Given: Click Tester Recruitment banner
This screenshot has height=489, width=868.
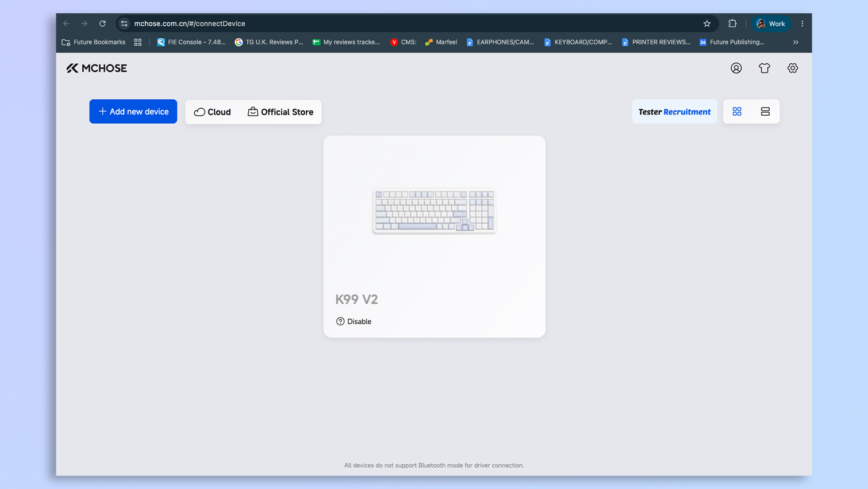Looking at the screenshot, I should click(674, 112).
